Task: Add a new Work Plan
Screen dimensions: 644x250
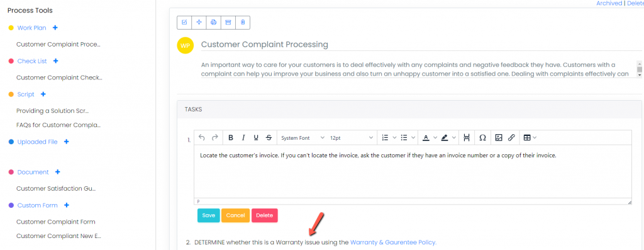Action: [x=55, y=28]
